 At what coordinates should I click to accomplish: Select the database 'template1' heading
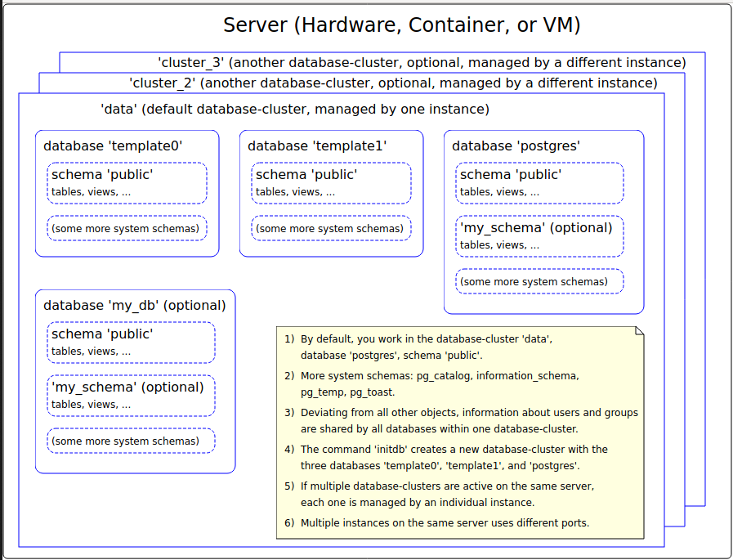(317, 146)
